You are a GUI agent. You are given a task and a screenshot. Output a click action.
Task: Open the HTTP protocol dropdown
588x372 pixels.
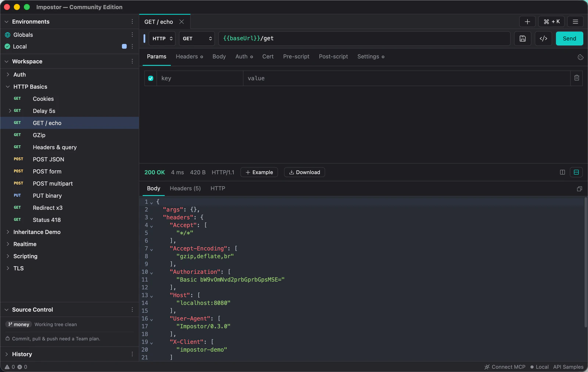click(x=162, y=39)
